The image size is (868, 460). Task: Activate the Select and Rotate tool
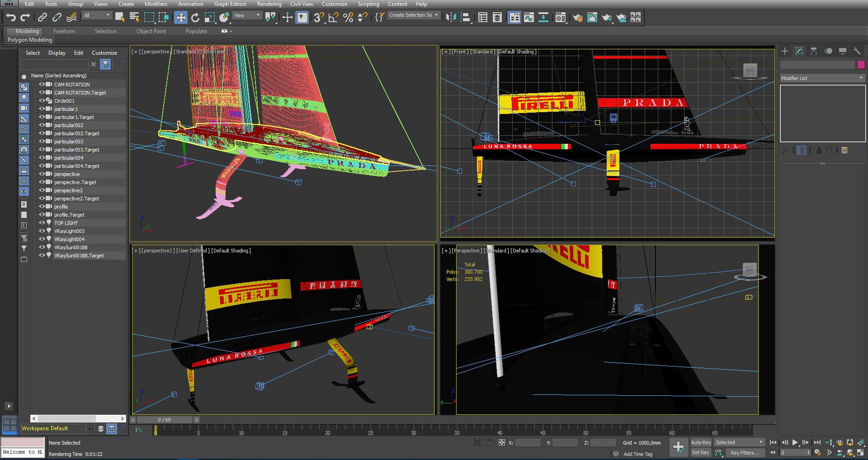pyautogui.click(x=195, y=18)
